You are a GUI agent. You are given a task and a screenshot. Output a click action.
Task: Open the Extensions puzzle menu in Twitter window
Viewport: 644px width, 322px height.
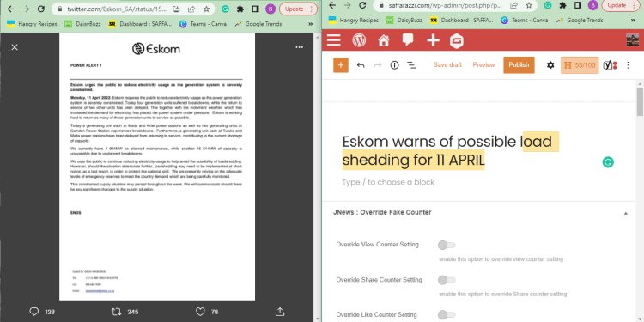tap(240, 9)
